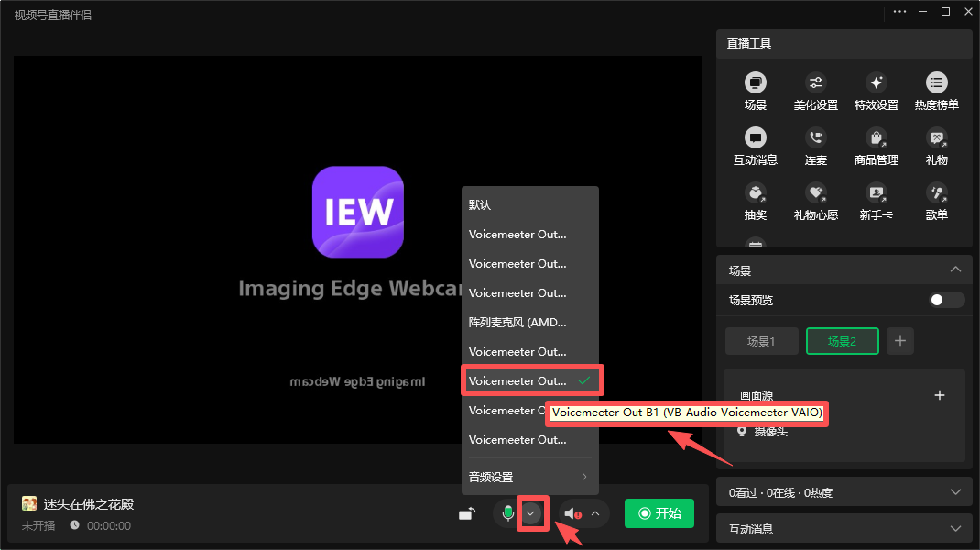
Task: Open 互动消息 tool icon
Action: click(755, 138)
